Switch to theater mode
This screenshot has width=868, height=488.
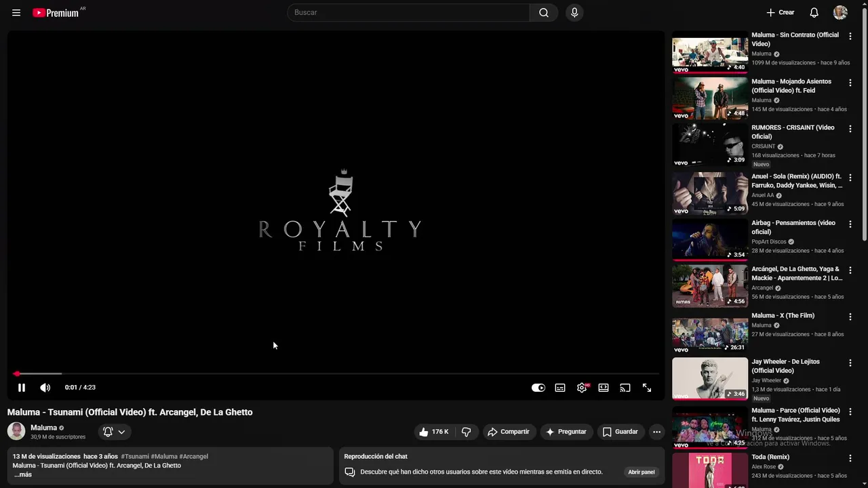click(x=604, y=388)
